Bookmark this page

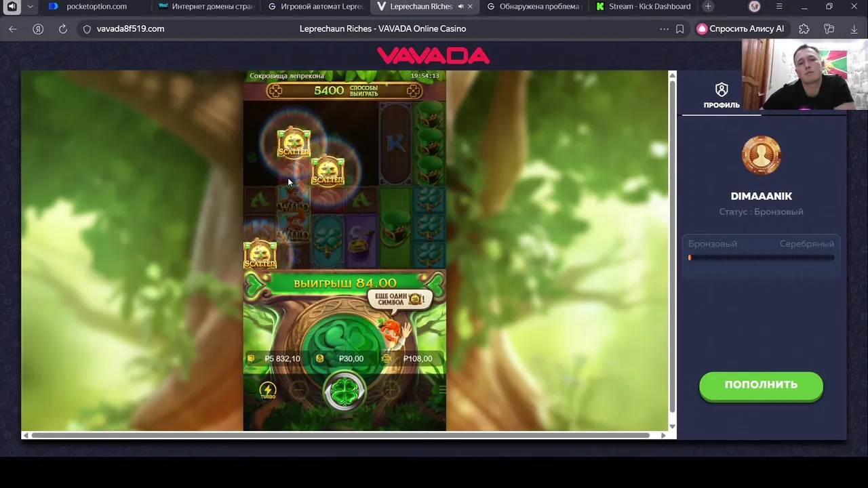point(680,29)
